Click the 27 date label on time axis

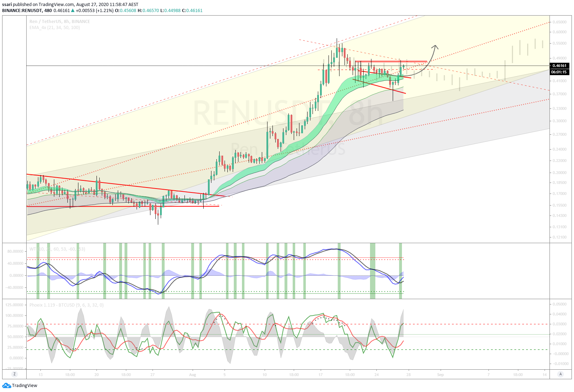153,375
